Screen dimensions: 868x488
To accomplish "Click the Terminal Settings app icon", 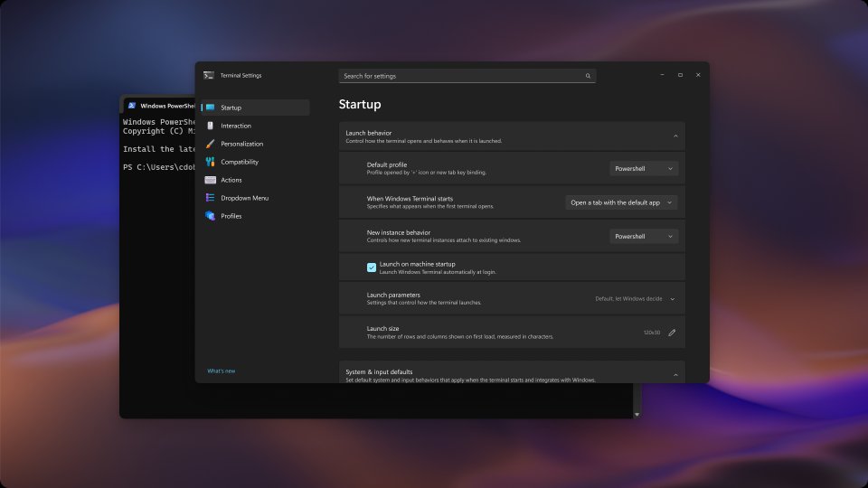I will 209,75.
